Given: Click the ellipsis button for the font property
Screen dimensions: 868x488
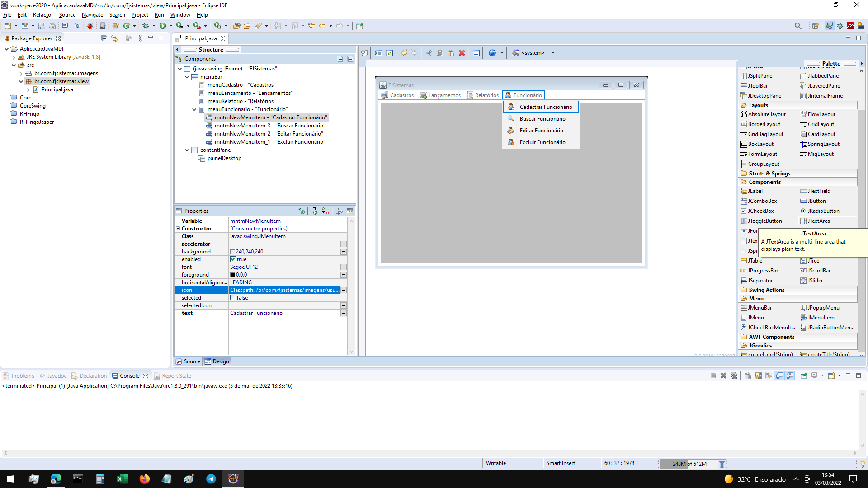Looking at the screenshot, I should coord(344,267).
